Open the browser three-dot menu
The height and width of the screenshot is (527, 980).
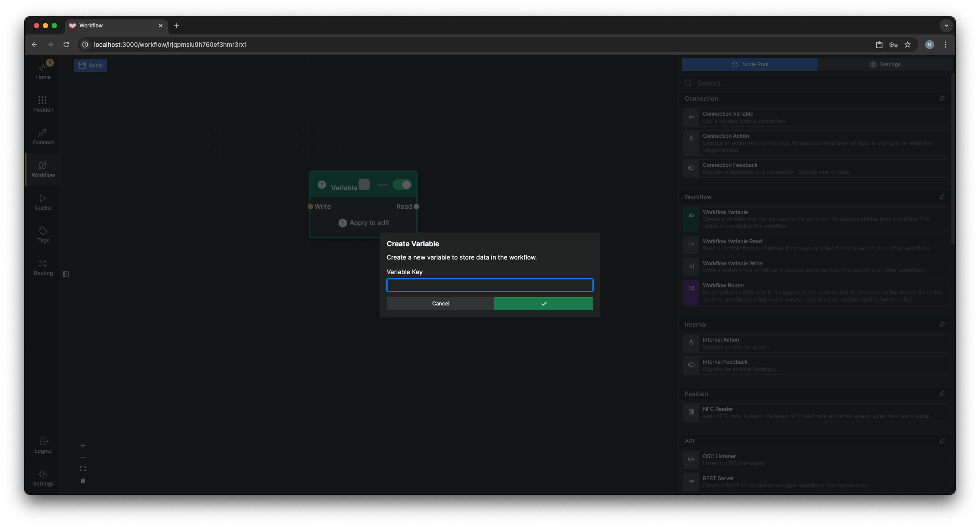(x=946, y=45)
